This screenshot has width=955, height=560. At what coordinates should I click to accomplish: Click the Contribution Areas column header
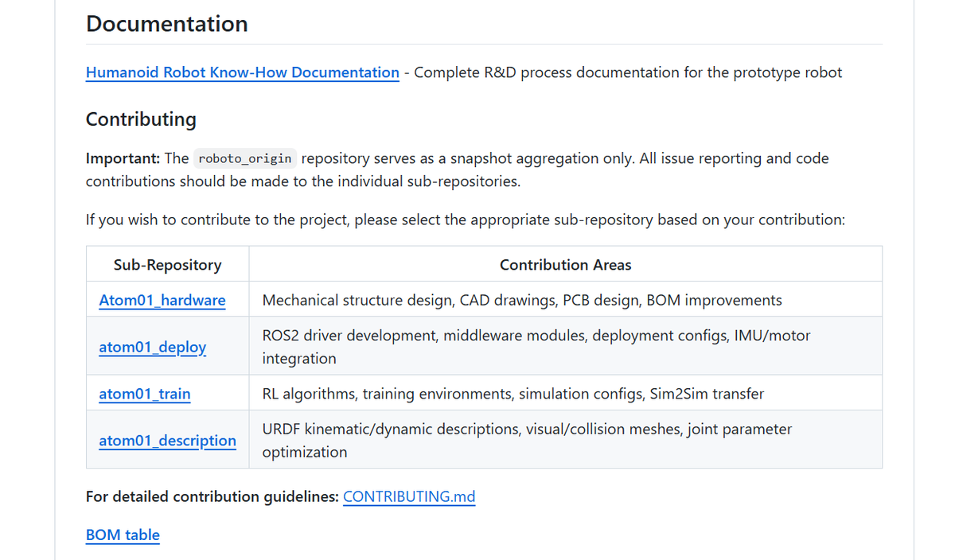566,265
